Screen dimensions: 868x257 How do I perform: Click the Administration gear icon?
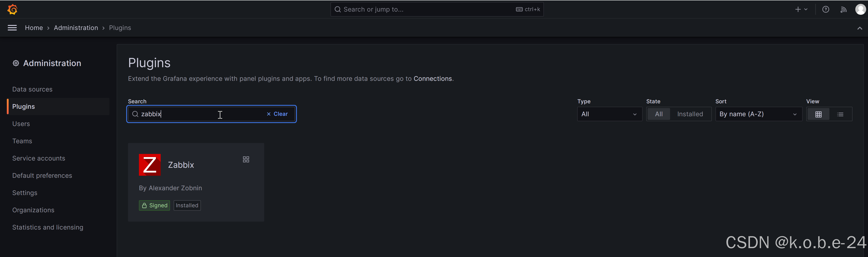(16, 63)
